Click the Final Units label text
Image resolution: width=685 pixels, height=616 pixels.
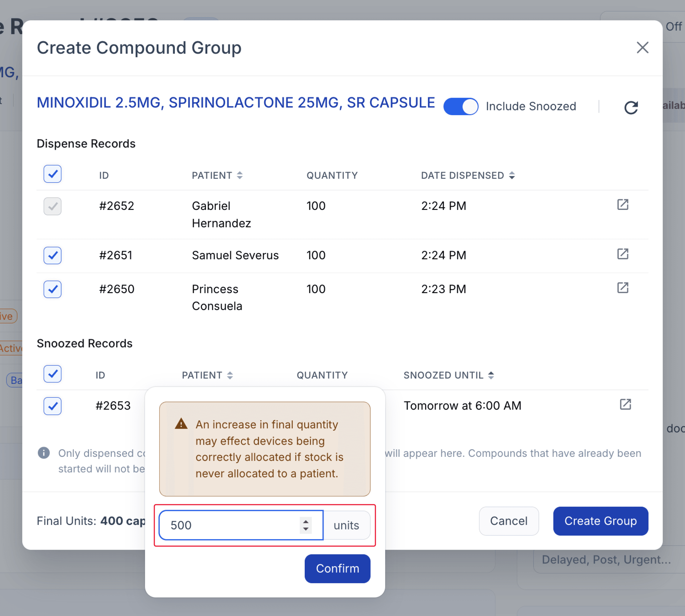pos(67,521)
